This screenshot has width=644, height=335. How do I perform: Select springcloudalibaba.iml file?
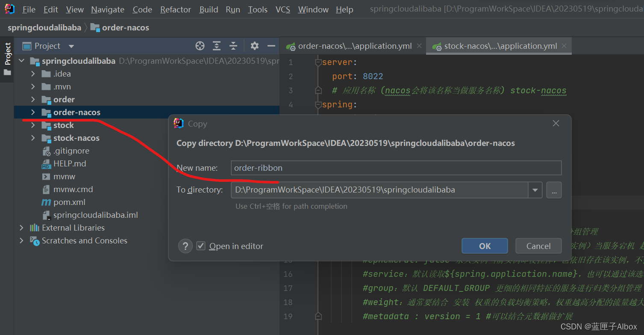[x=96, y=215]
